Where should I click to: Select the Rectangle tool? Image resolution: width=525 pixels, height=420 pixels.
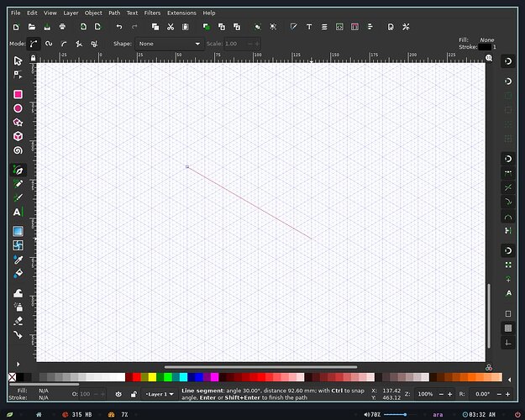click(18, 94)
